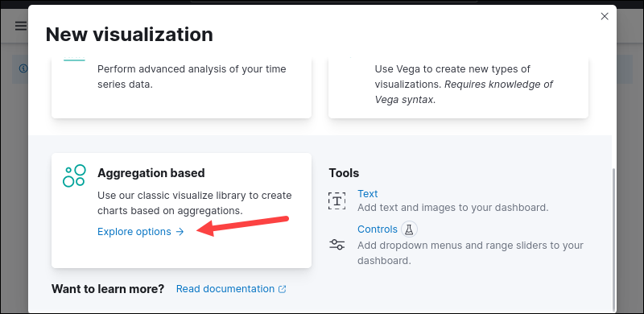This screenshot has width=644, height=314.
Task: Click the experimental beaker icon beside Controls
Action: [x=409, y=229]
